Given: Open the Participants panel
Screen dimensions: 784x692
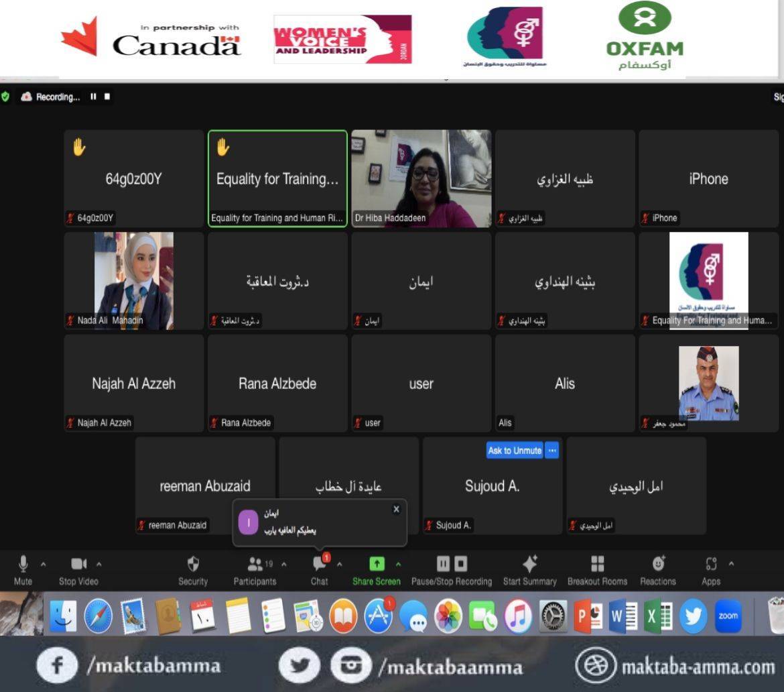Looking at the screenshot, I should (255, 564).
